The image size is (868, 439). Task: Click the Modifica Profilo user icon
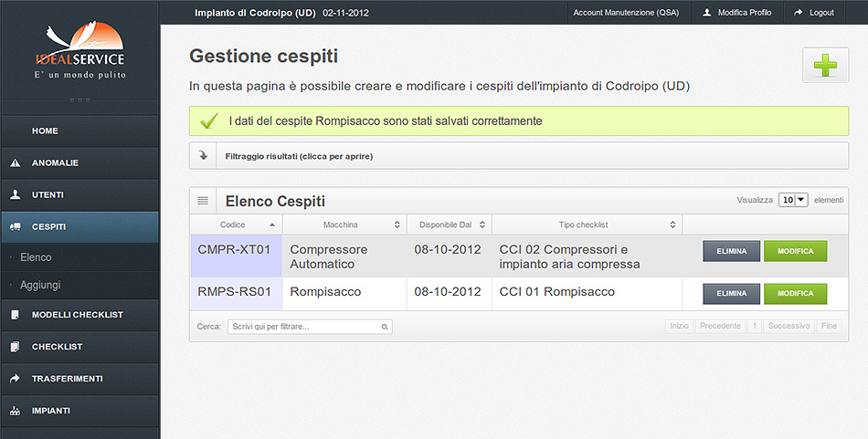[x=707, y=12]
